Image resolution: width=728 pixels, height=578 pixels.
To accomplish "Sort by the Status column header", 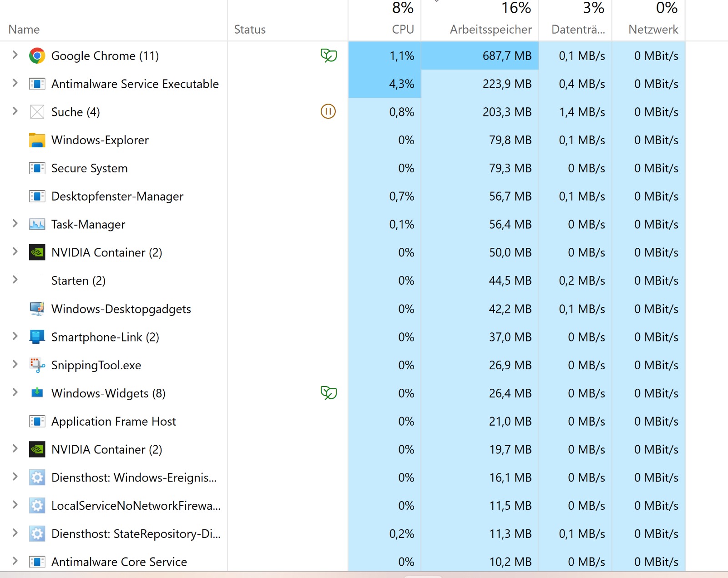I will 288,20.
